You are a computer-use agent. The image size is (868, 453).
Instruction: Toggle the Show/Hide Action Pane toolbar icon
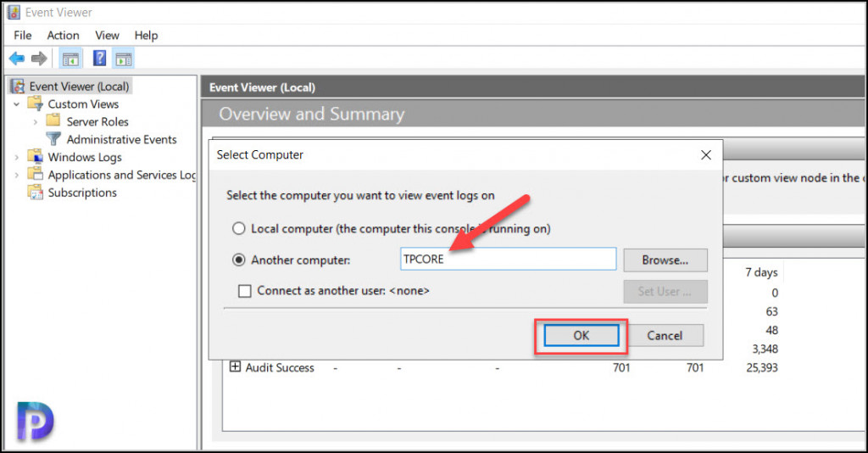(x=124, y=59)
